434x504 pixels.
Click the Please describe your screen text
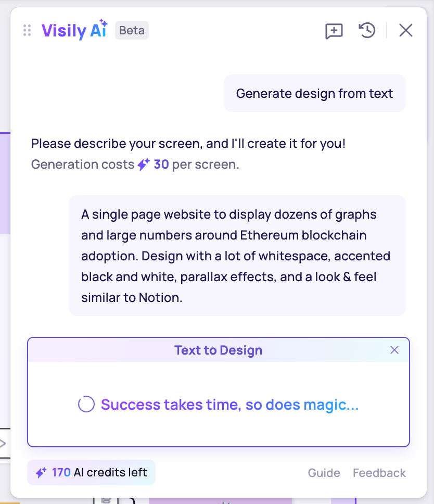click(188, 143)
